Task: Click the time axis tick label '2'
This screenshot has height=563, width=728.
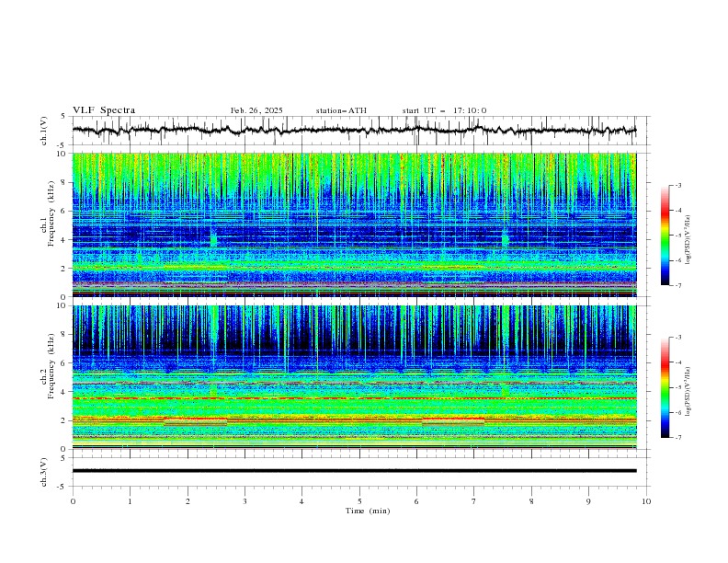Action: (188, 501)
